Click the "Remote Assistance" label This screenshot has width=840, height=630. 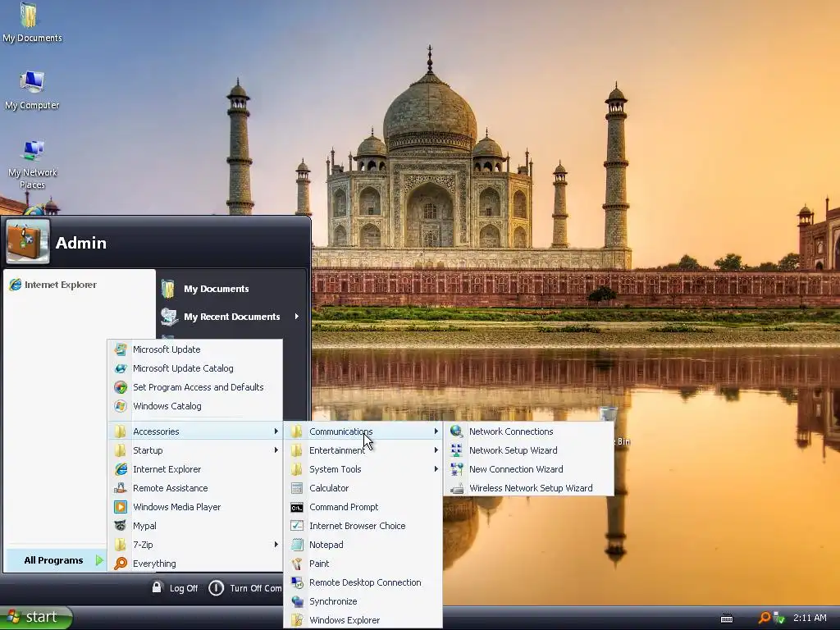170,488
